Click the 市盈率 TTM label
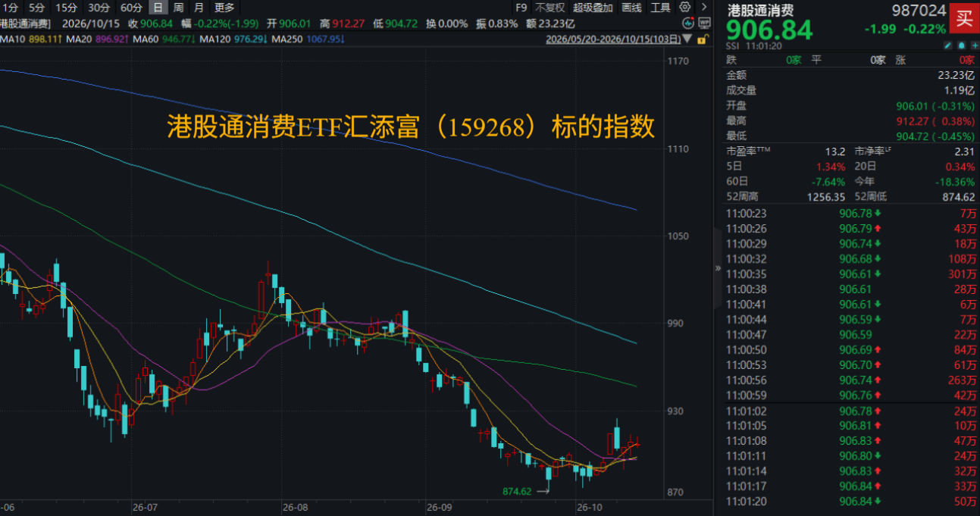 [x=749, y=151]
